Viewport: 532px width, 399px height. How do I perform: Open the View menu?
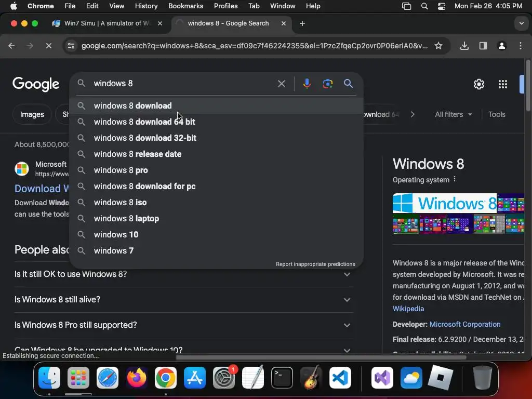116,6
